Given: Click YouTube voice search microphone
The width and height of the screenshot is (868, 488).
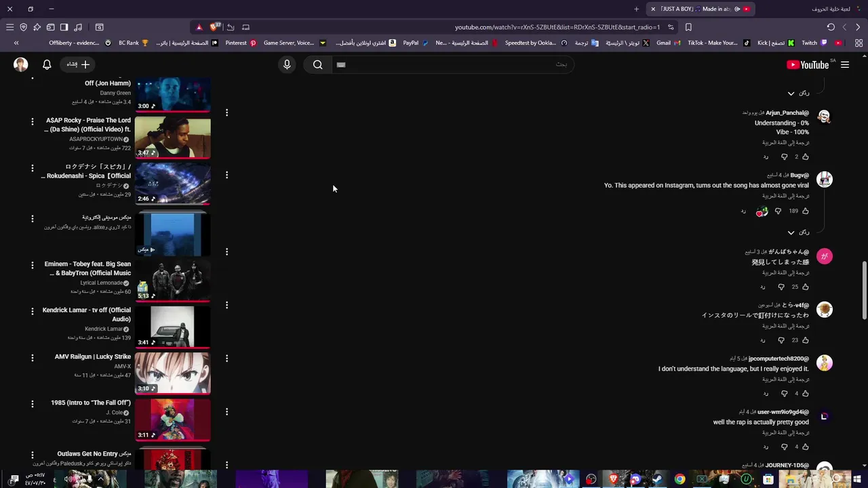Looking at the screenshot, I should pyautogui.click(x=287, y=64).
